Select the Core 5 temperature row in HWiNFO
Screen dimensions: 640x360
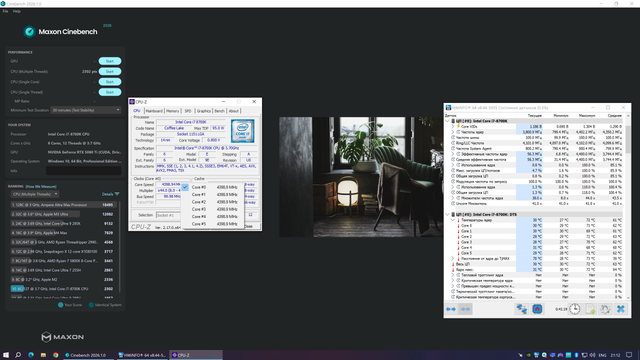pyautogui.click(x=535, y=253)
